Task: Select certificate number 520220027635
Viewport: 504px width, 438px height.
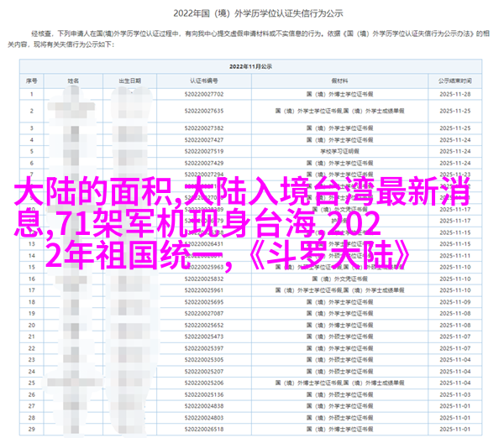Action: point(204,111)
